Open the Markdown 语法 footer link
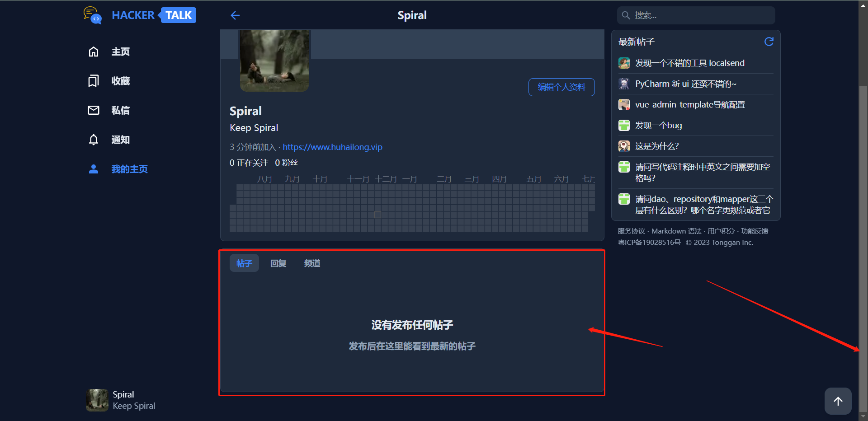 676,231
